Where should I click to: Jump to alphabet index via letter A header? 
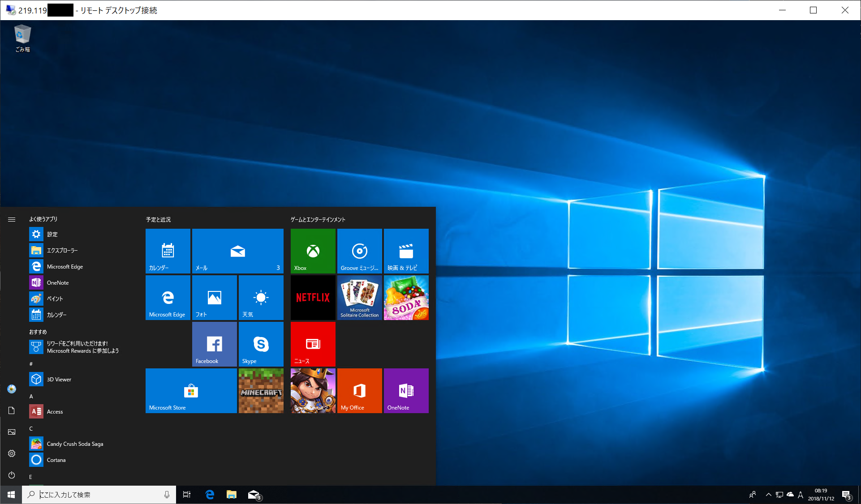point(31,396)
